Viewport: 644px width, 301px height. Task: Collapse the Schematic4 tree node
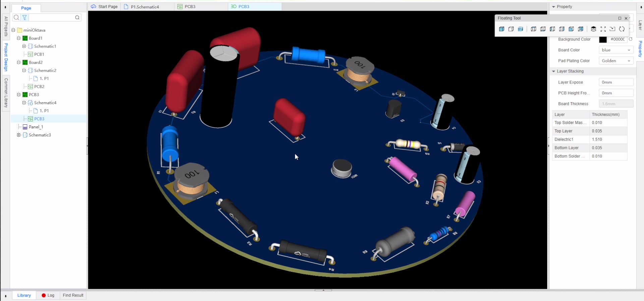(24, 103)
